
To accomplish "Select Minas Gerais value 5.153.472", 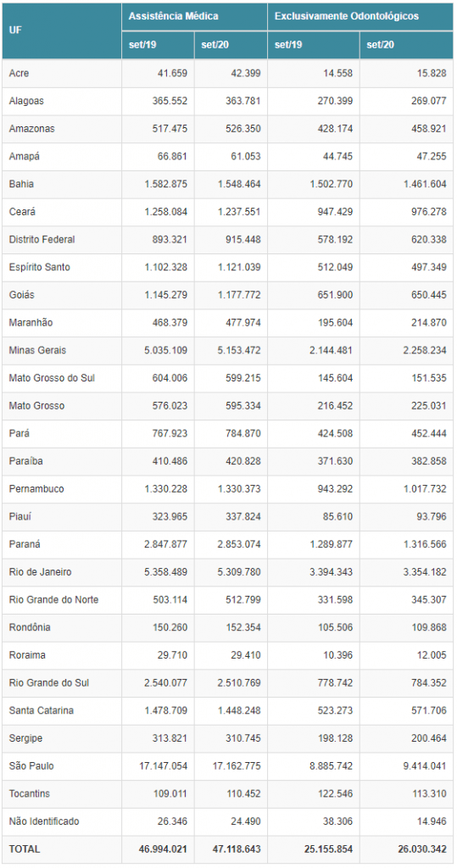I will (x=239, y=350).
